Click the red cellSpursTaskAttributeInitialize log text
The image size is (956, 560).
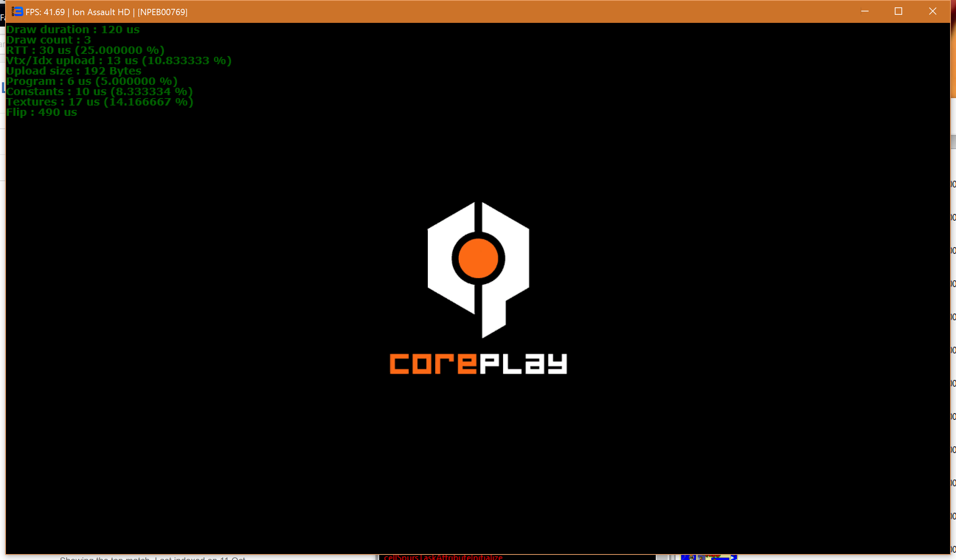443,557
